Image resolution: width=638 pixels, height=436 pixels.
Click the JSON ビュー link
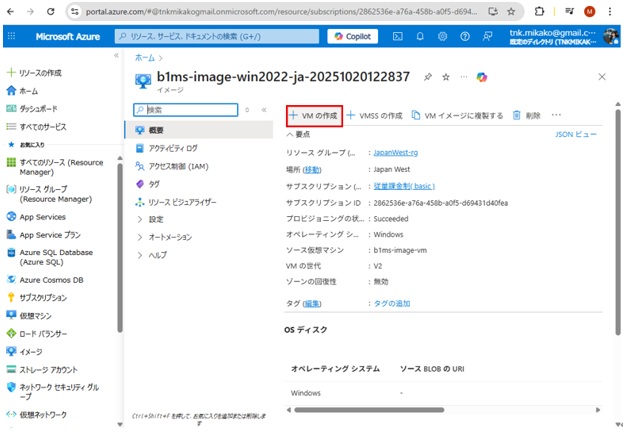(575, 133)
